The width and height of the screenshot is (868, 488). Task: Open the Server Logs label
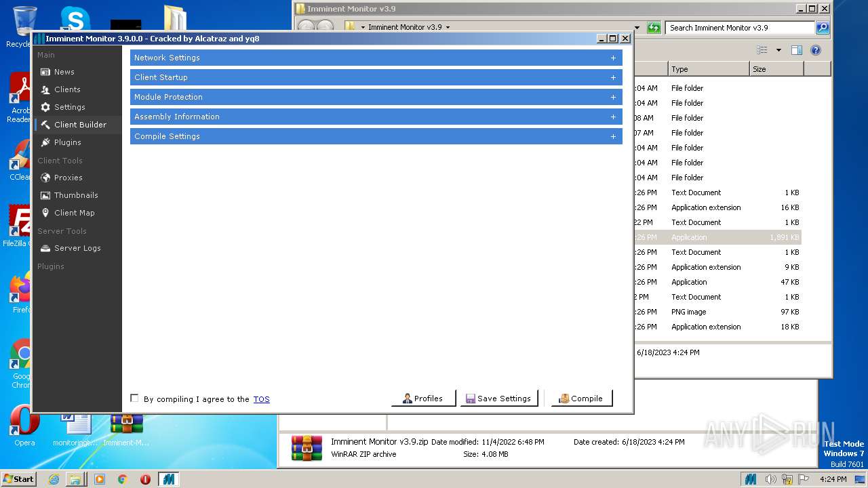(x=77, y=248)
